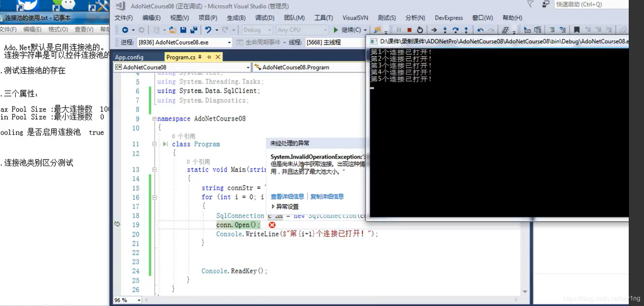Open the Debug configuration dropdown
644x306 pixels.
click(257, 30)
